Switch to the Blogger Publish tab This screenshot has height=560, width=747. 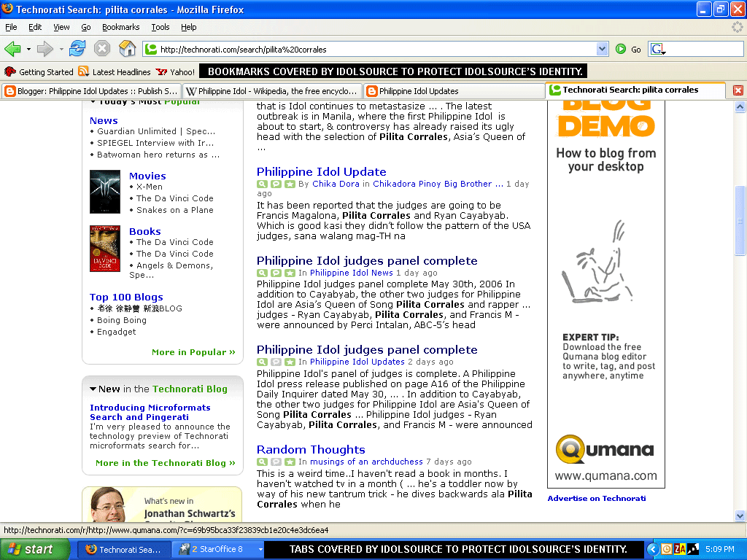[x=91, y=91]
